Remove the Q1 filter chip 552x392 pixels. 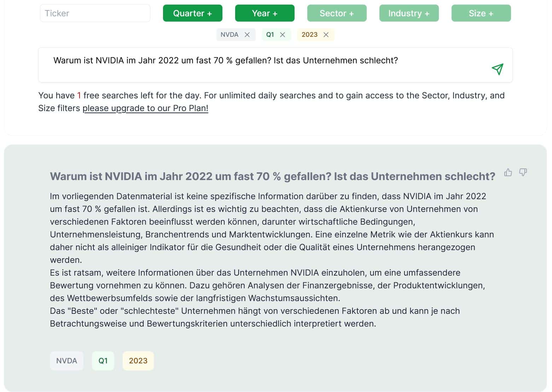point(283,35)
